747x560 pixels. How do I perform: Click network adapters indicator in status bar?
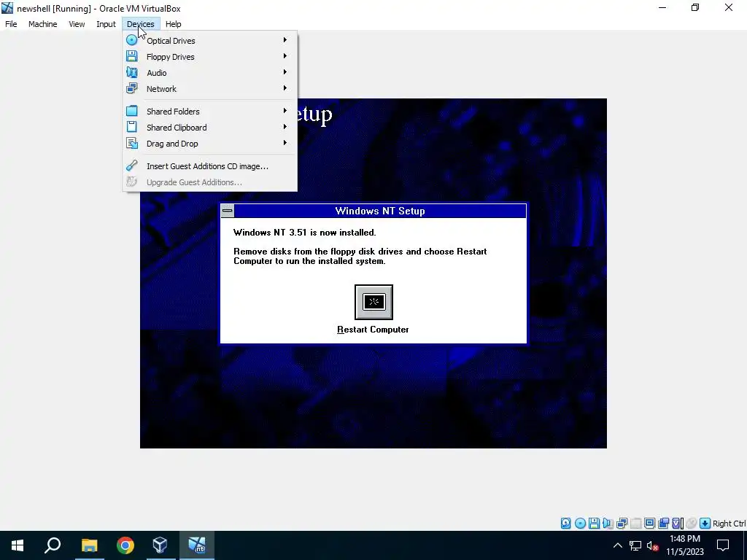tap(622, 524)
